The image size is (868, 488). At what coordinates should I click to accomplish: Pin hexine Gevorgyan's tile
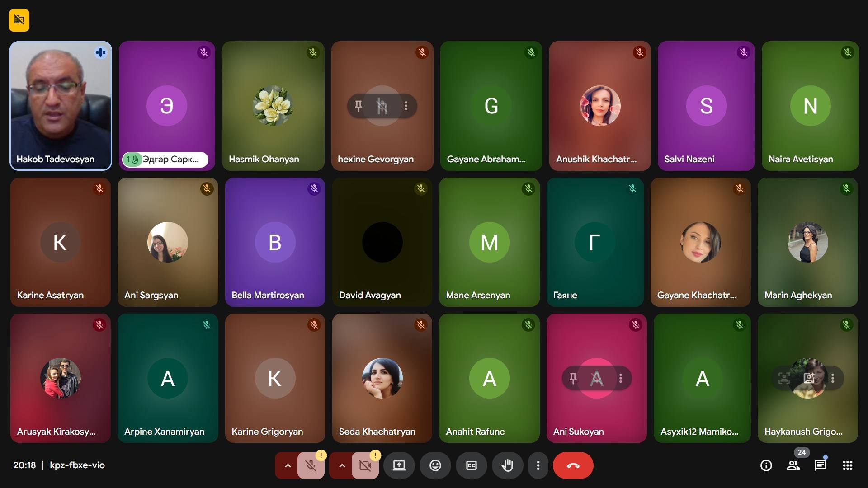point(359,106)
